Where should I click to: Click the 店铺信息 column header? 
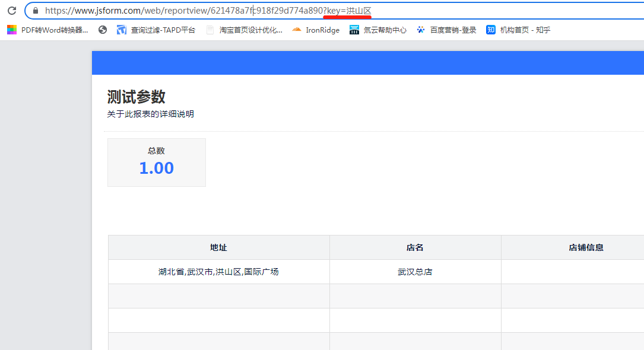(586, 247)
